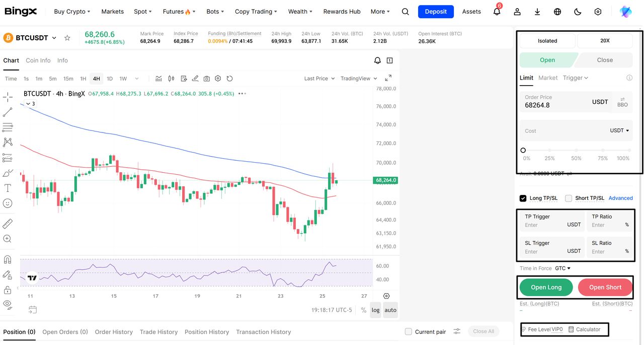Switch to the Order History tab
644x345 pixels.
point(114,332)
